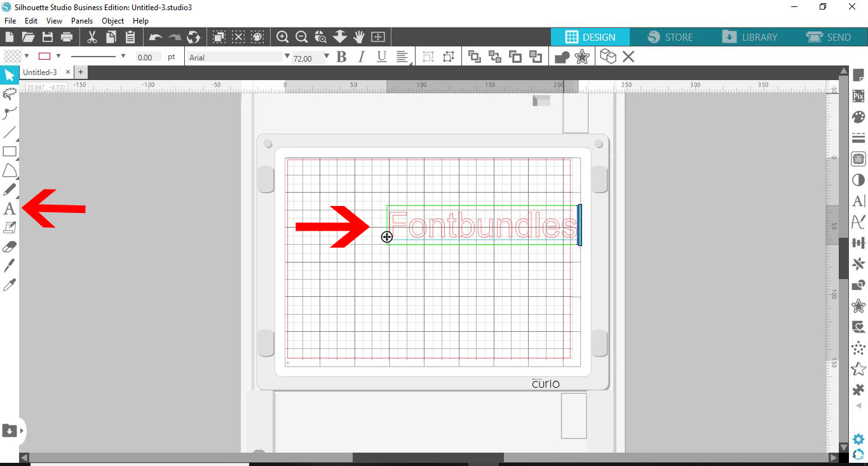Pick the Eraser tool

[x=9, y=246]
